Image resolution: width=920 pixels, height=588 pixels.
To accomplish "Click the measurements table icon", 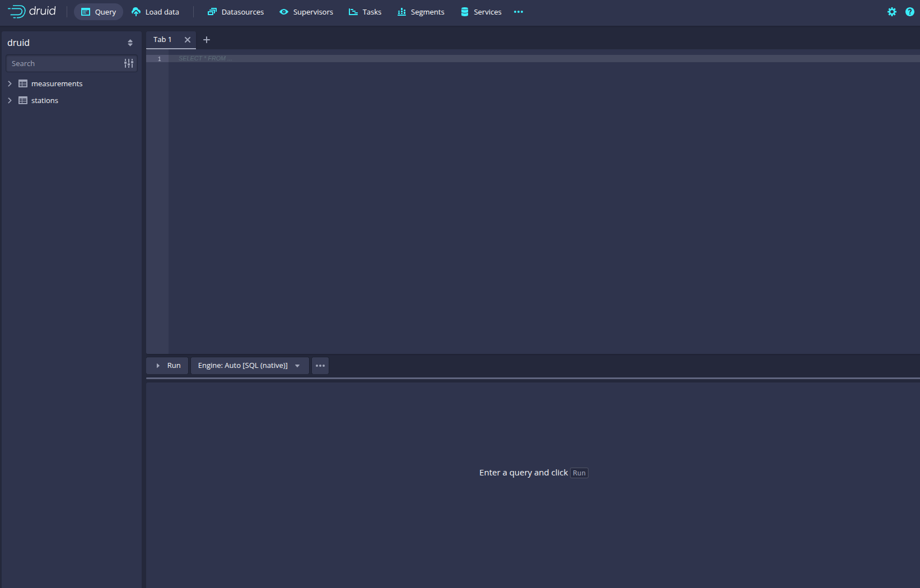I will (23, 84).
